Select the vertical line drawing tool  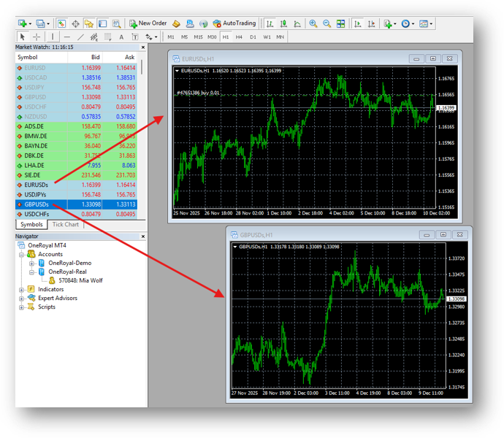pos(54,36)
